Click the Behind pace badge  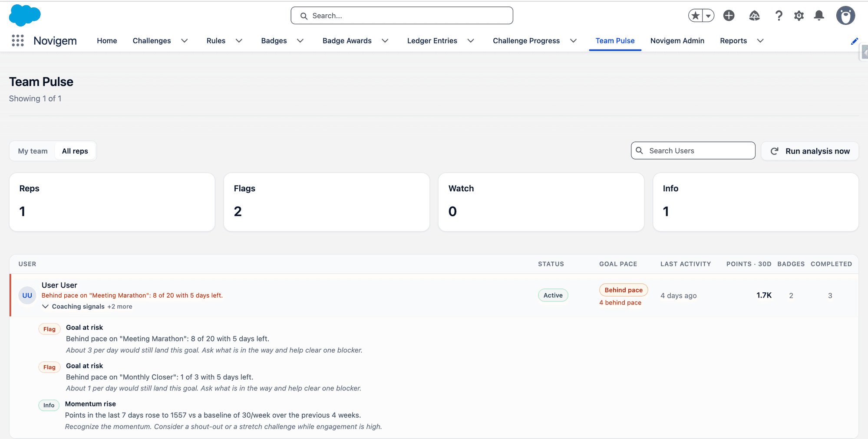[x=624, y=290]
